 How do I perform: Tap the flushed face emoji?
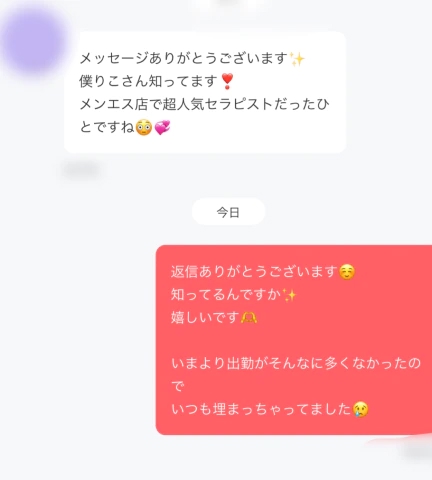coord(144,127)
